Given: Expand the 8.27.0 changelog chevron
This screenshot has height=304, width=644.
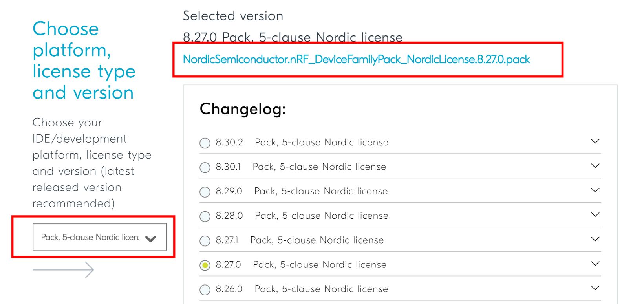Looking at the screenshot, I should pos(595,263).
